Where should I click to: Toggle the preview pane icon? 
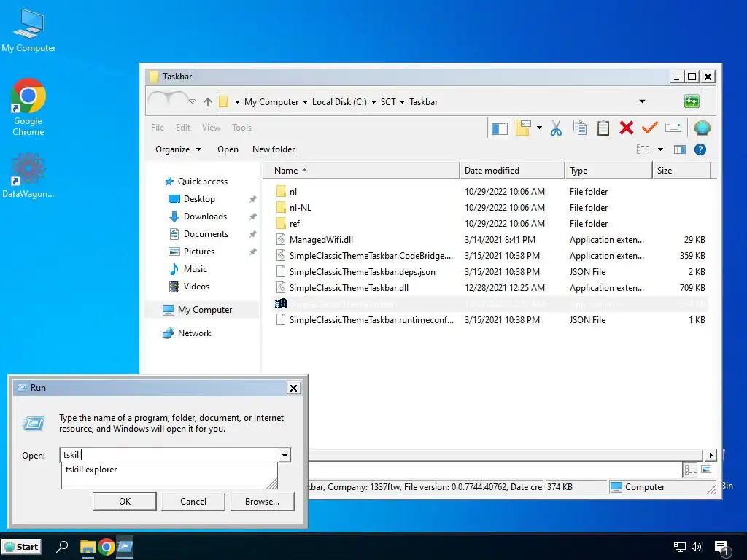[680, 149]
